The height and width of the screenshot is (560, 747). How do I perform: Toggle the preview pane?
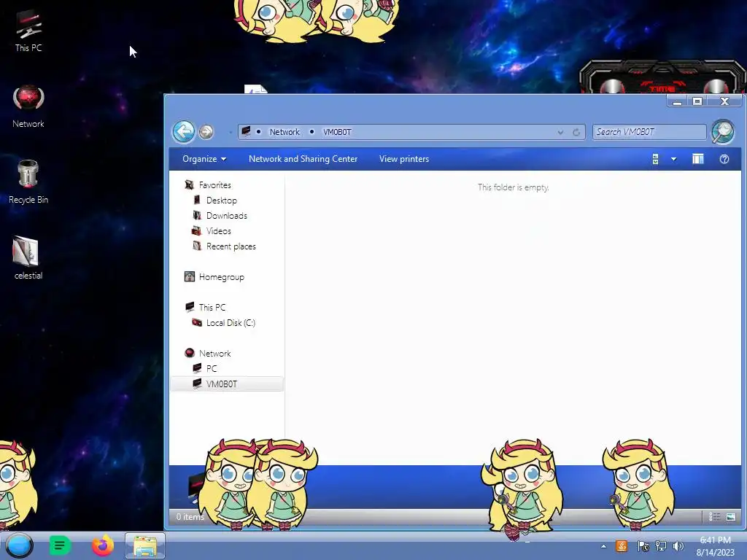pos(698,159)
